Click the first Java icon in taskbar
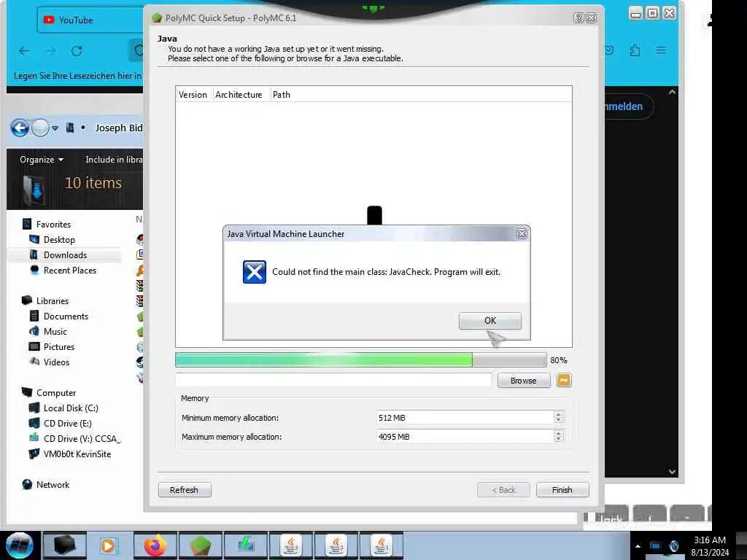The image size is (747, 560). (x=290, y=545)
